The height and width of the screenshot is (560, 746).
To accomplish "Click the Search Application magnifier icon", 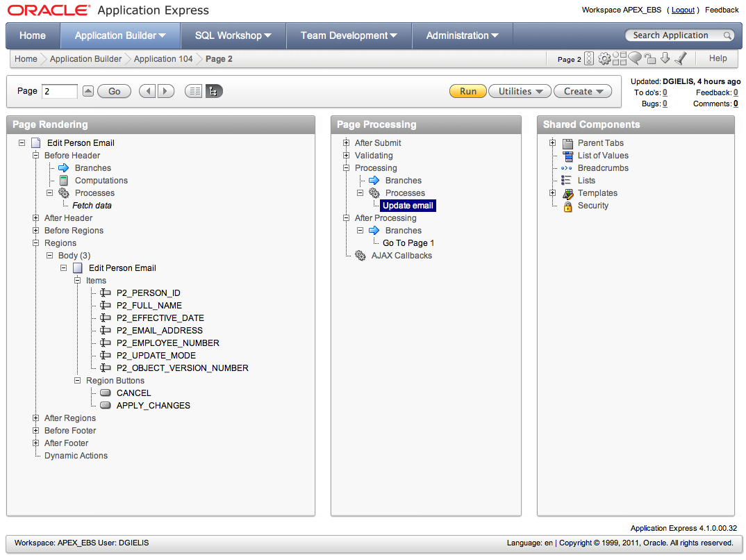I will [727, 35].
